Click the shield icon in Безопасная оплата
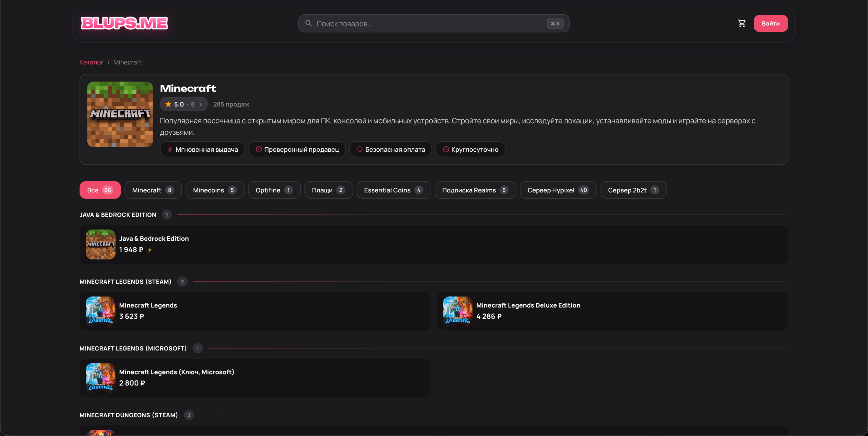 (x=360, y=149)
